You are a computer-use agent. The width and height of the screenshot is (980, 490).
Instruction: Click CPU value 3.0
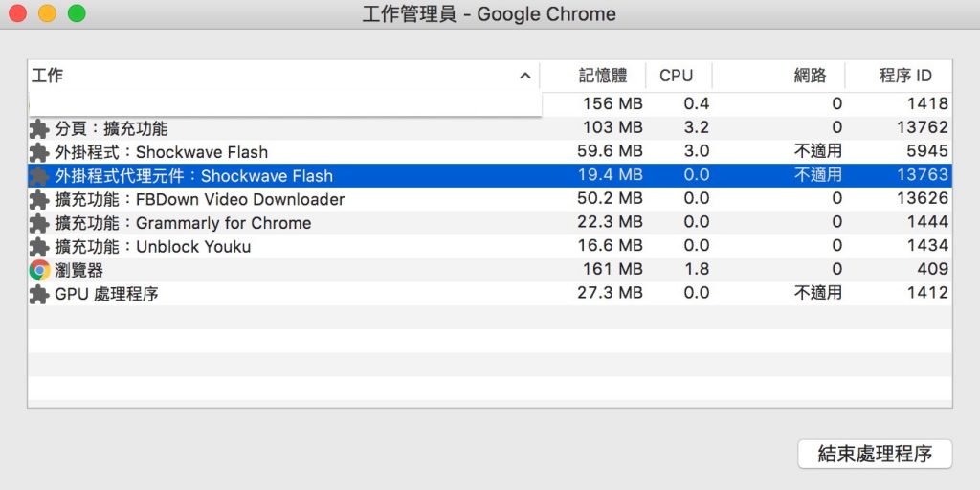(697, 151)
